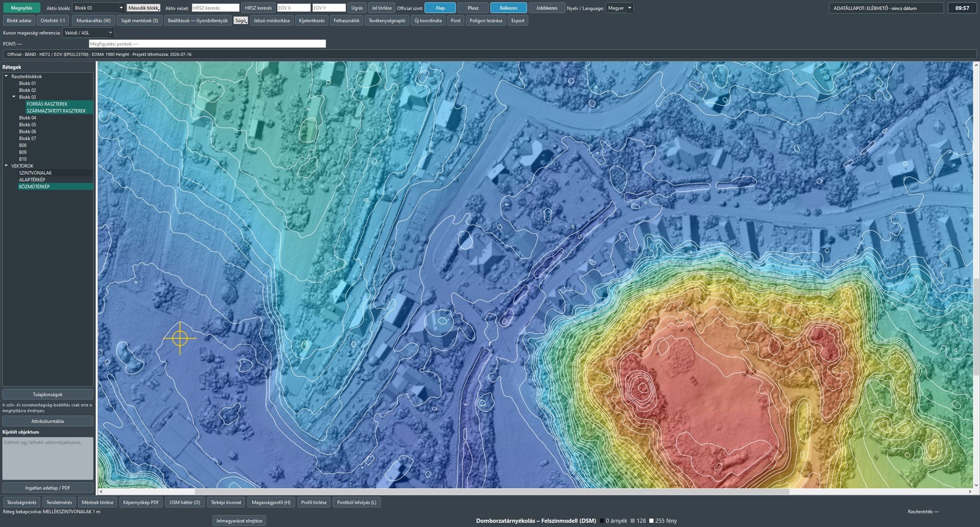
Task: Focus the EOV X coordinate field
Action: coord(293,8)
